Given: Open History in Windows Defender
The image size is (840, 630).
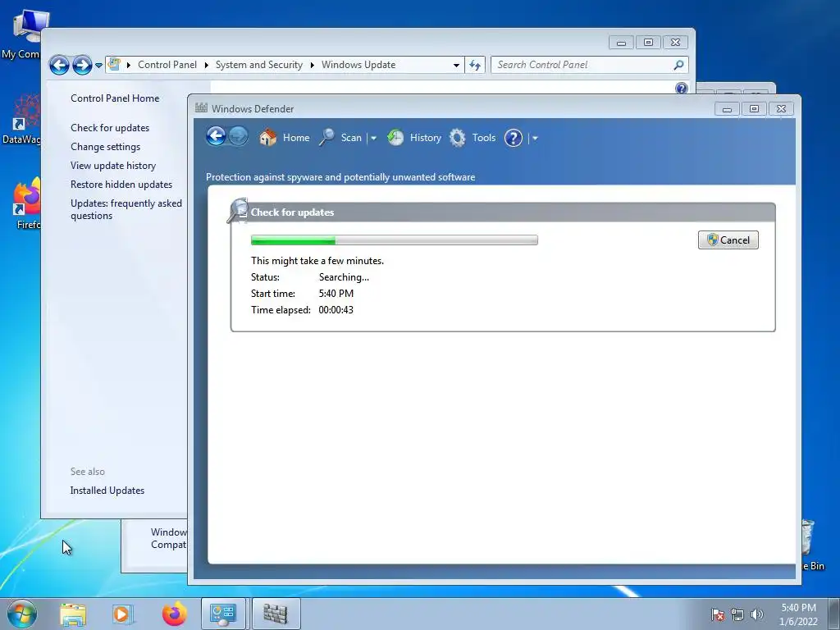Looking at the screenshot, I should tap(414, 138).
